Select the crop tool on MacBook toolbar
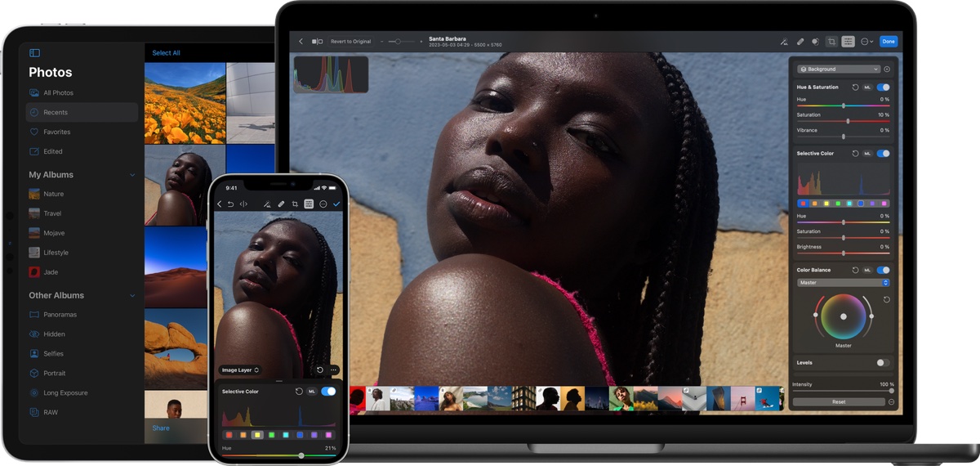Image resolution: width=980 pixels, height=466 pixels. (831, 41)
